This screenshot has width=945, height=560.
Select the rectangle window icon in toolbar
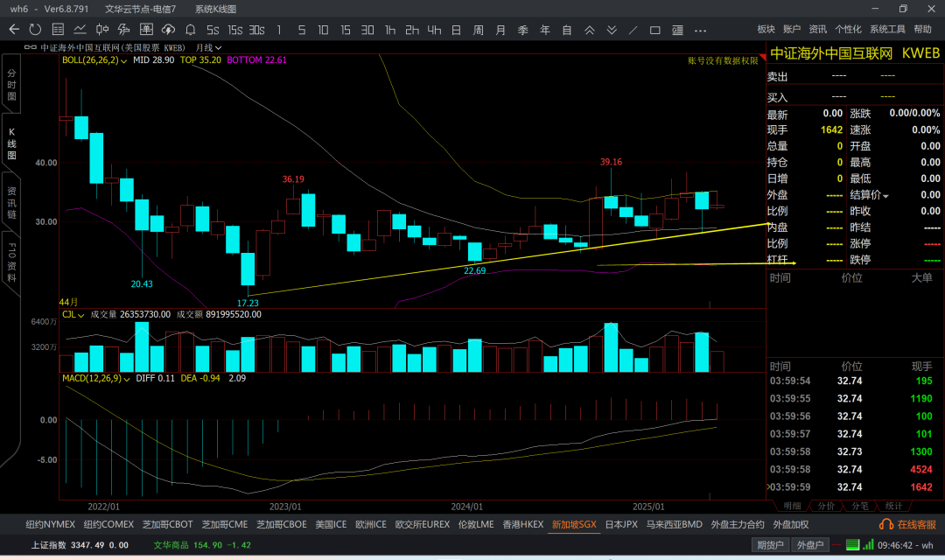655,30
